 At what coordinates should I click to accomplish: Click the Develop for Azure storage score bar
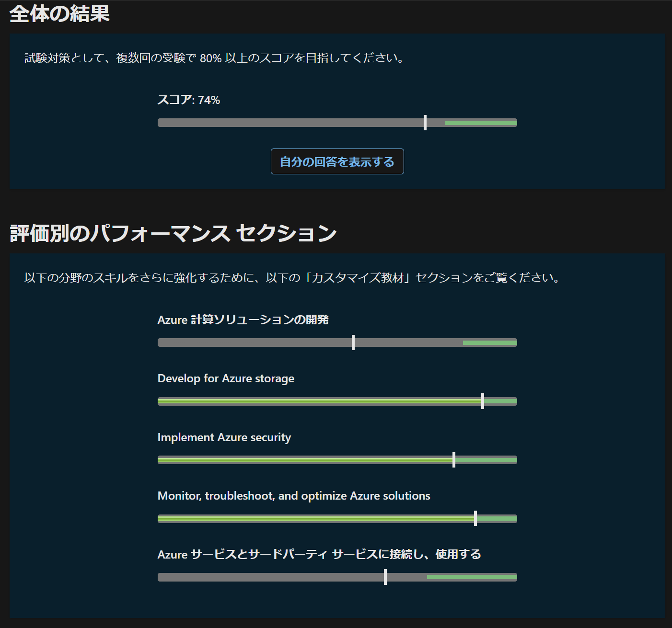337,401
